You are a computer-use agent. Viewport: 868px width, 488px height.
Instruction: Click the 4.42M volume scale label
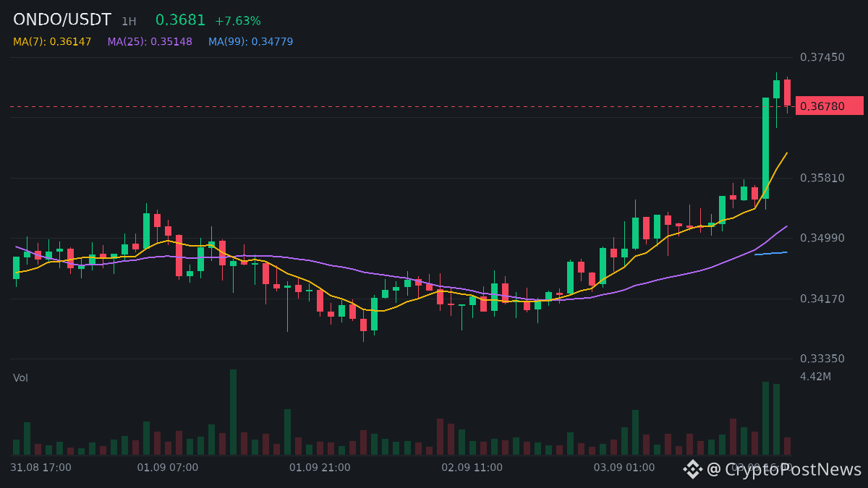[815, 377]
